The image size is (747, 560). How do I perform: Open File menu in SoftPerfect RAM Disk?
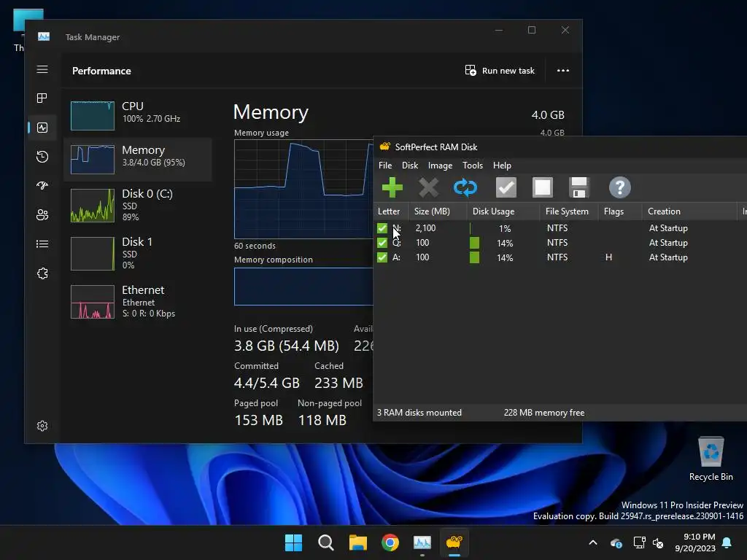(x=385, y=166)
